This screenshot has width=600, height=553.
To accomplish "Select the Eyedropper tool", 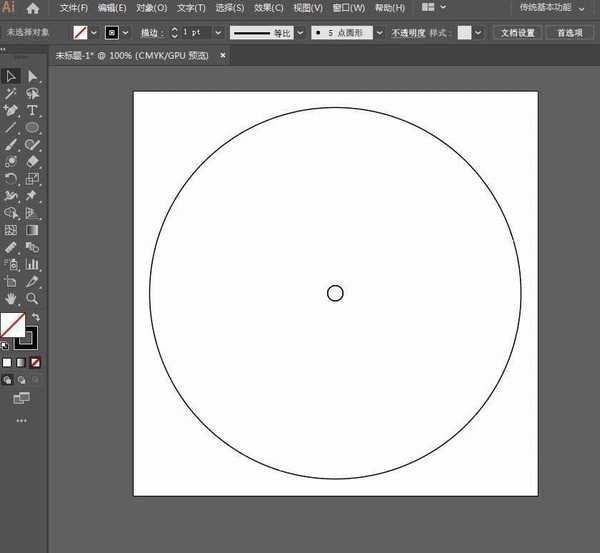I will [x=32, y=282].
